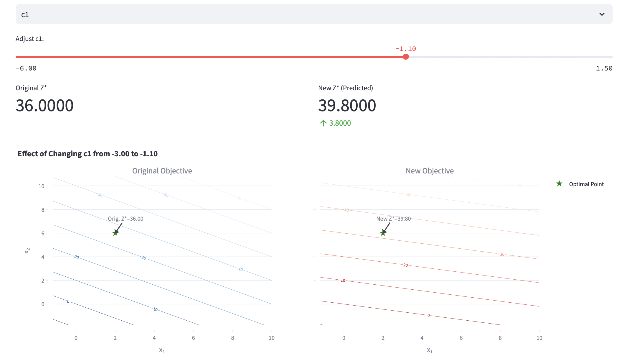Toggle the Optimal Point legend entry
This screenshot has height=364, width=644.
pyautogui.click(x=586, y=184)
